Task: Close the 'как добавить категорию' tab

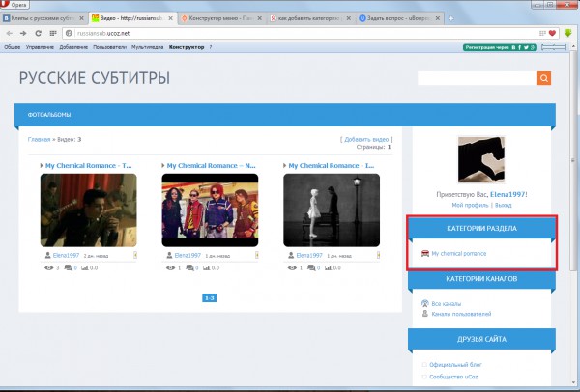Action: (x=348, y=18)
